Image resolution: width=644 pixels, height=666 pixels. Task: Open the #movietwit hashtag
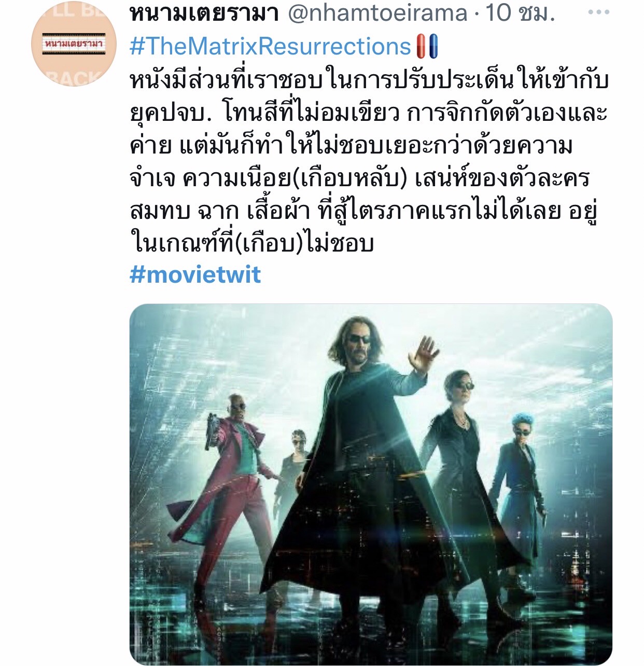pyautogui.click(x=195, y=274)
